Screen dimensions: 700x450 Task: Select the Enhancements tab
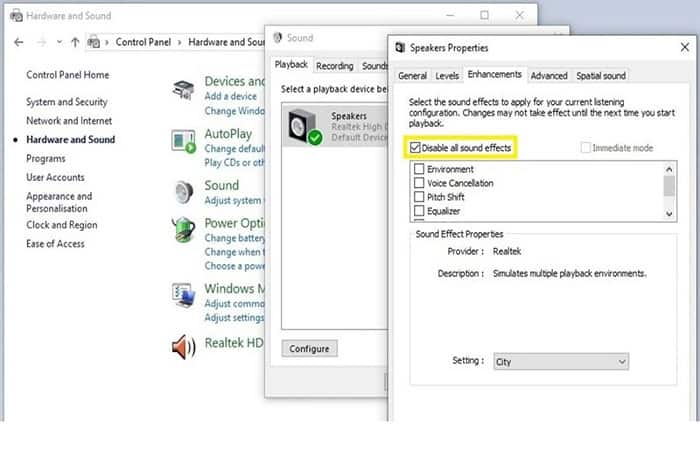coord(494,75)
